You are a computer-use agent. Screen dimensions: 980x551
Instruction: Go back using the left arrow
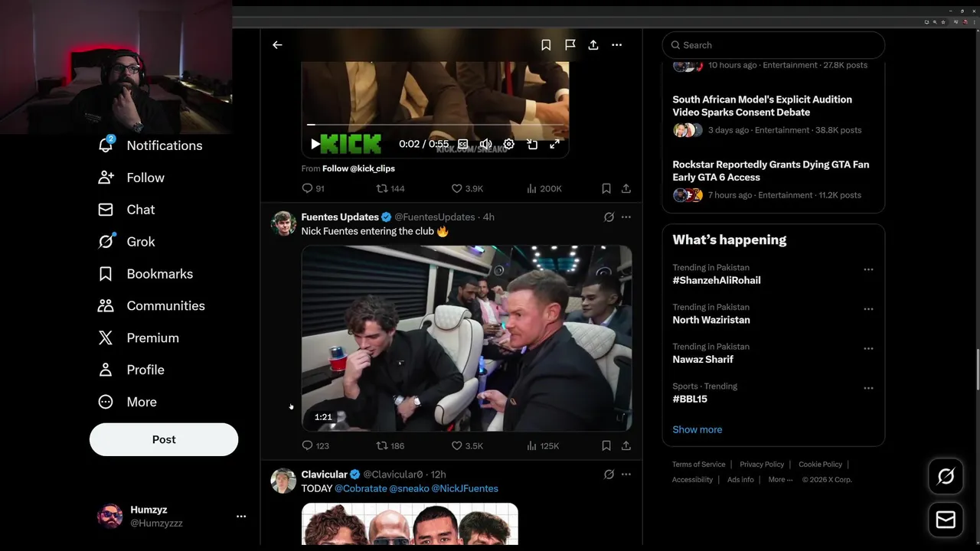(277, 45)
